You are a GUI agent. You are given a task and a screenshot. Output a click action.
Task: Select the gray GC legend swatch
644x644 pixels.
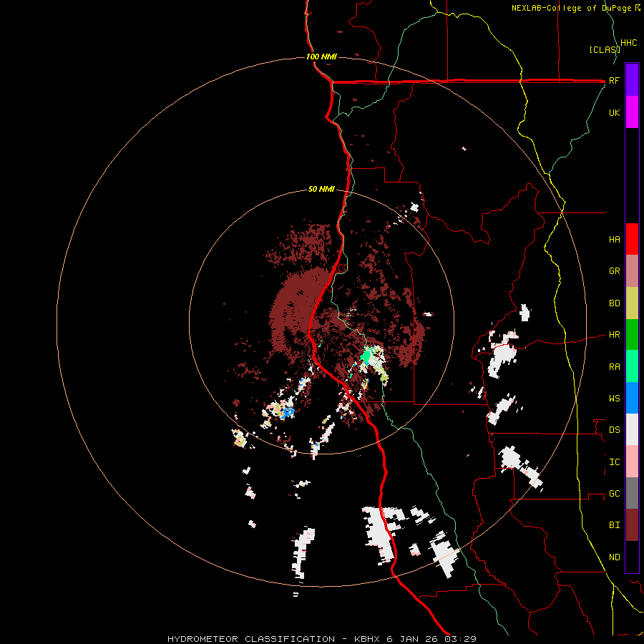click(x=632, y=493)
